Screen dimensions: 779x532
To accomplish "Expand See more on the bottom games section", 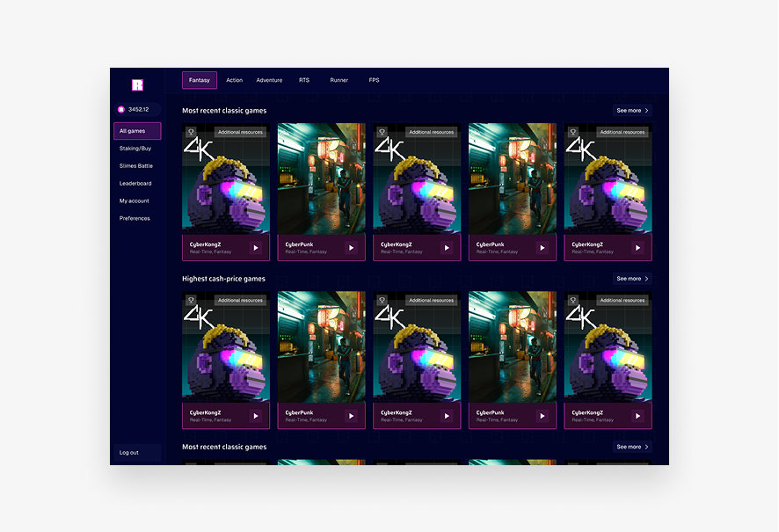I will [631, 447].
